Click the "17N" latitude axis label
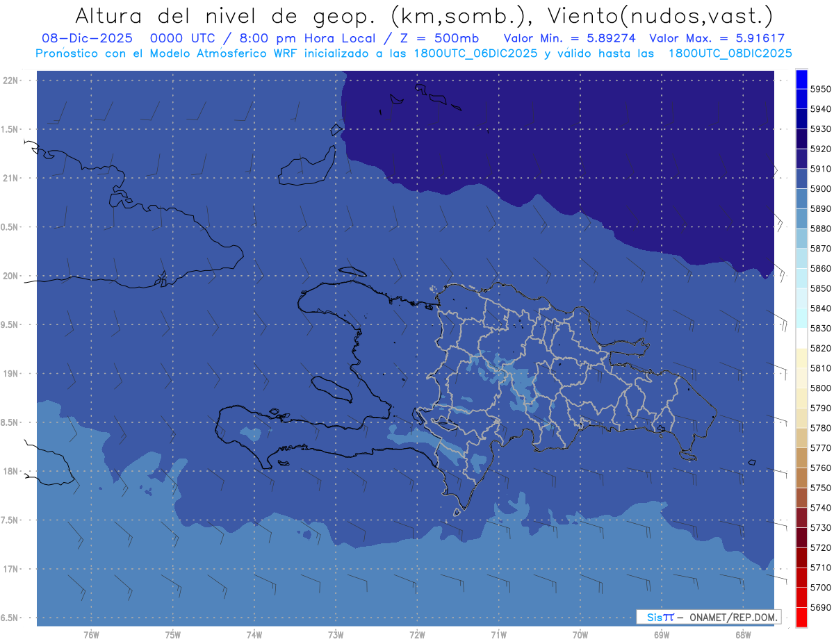Screen dimensions: 834x644 point(11,569)
